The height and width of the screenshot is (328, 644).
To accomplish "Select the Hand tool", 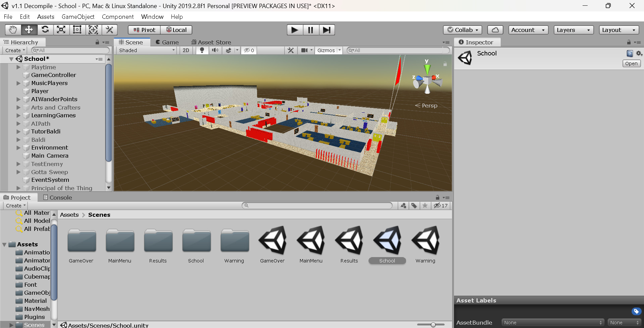I will pyautogui.click(x=13, y=30).
